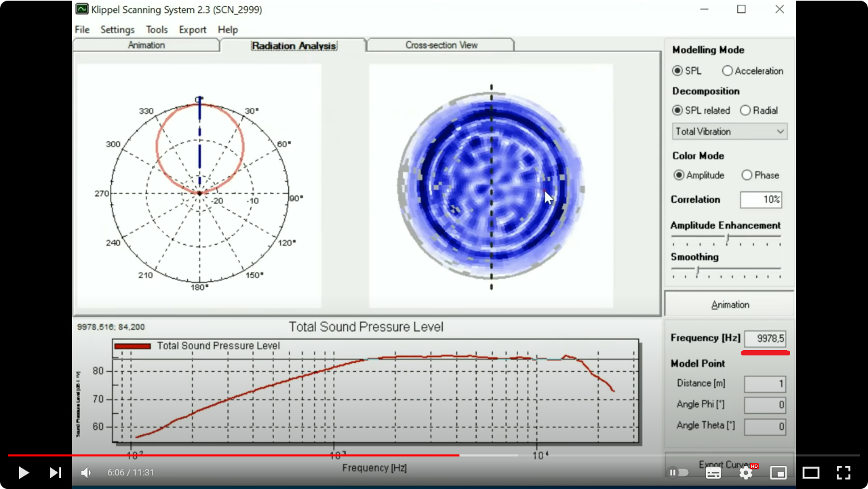Screen dimensions: 868x489
Task: Open the Export menu
Action: pyautogui.click(x=193, y=30)
